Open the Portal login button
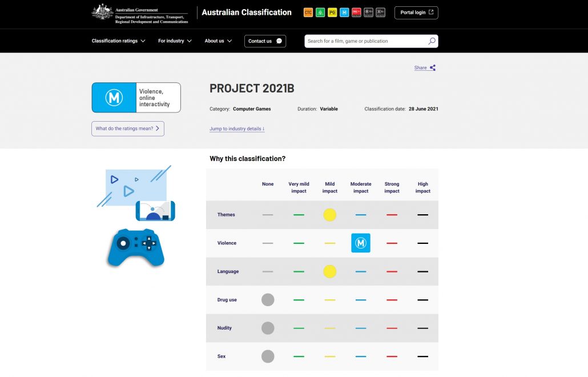The height and width of the screenshot is (377, 588). (416, 13)
